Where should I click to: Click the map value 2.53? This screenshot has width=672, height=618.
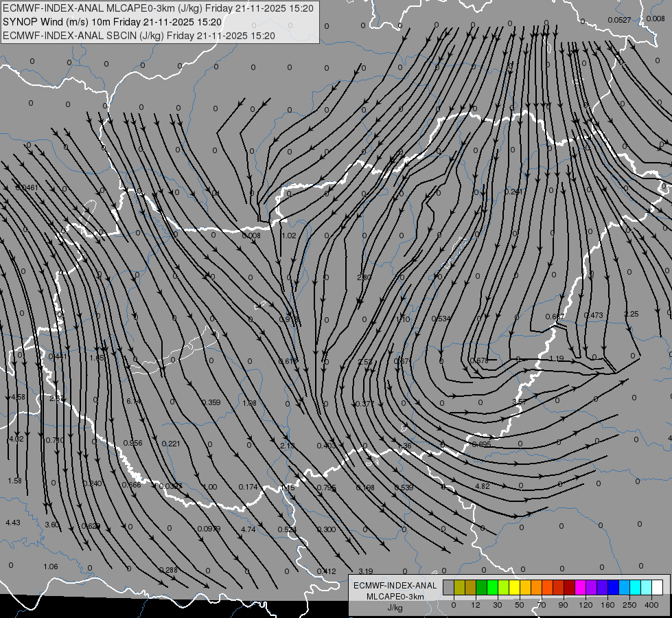(x=365, y=362)
